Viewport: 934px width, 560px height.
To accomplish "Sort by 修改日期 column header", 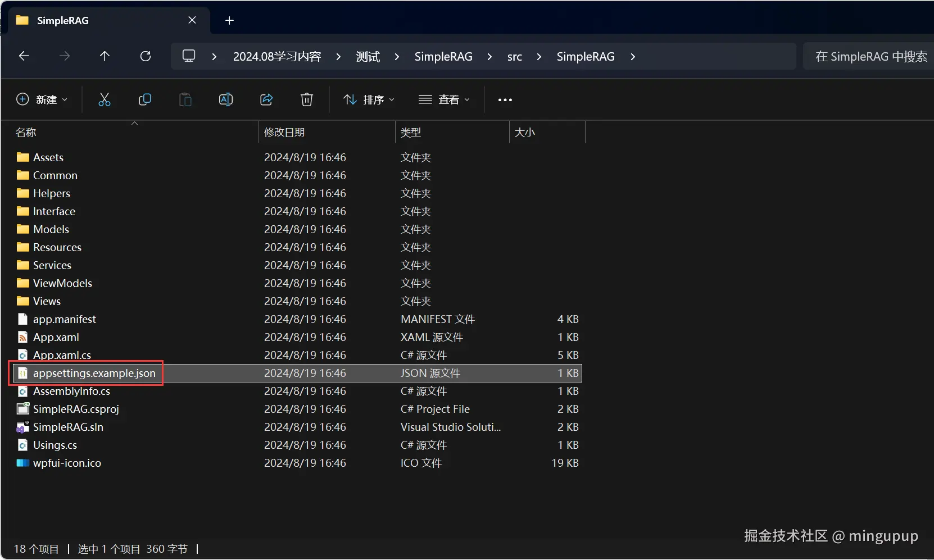I will (284, 133).
